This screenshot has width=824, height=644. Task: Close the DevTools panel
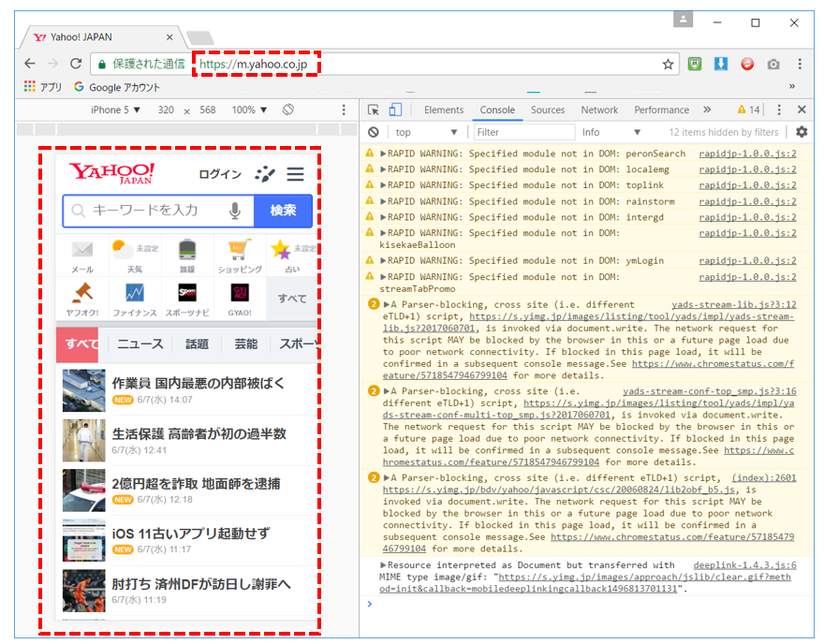pos(802,110)
